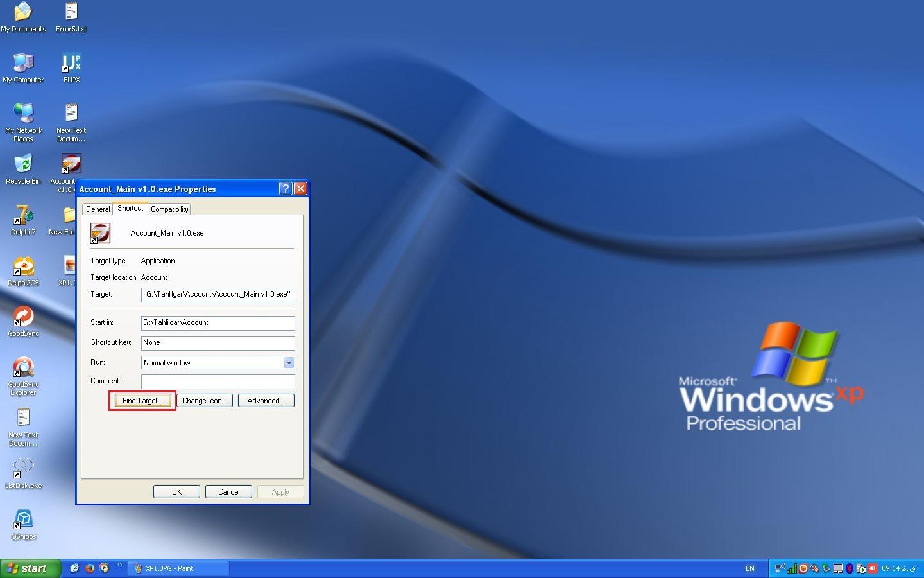Click the Start in field
The width and height of the screenshot is (924, 578).
pyautogui.click(x=218, y=323)
